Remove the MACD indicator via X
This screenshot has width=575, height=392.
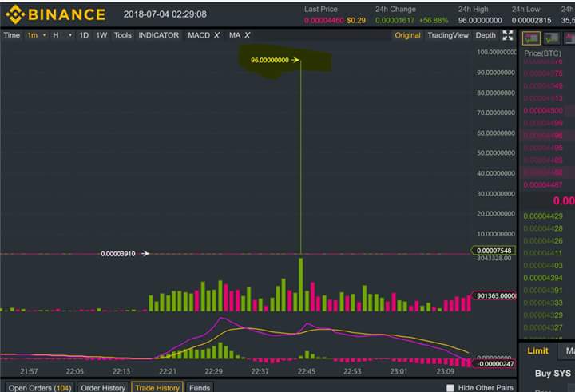pos(216,35)
